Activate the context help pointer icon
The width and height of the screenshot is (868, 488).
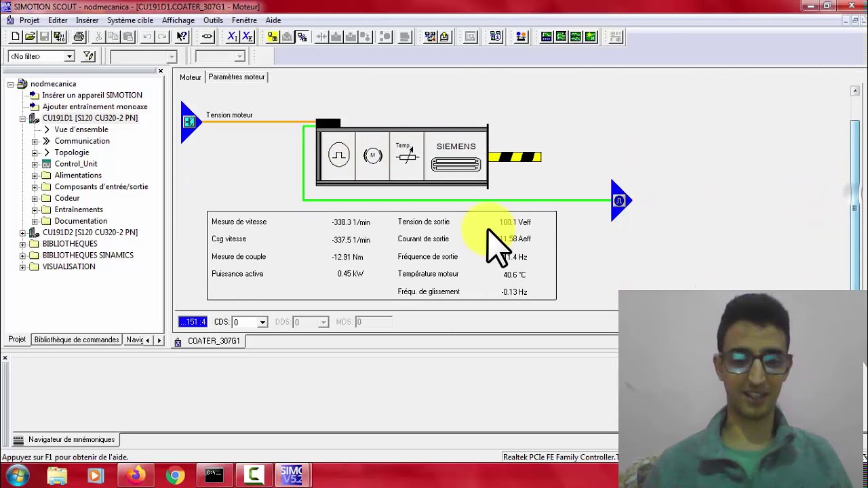click(x=182, y=37)
